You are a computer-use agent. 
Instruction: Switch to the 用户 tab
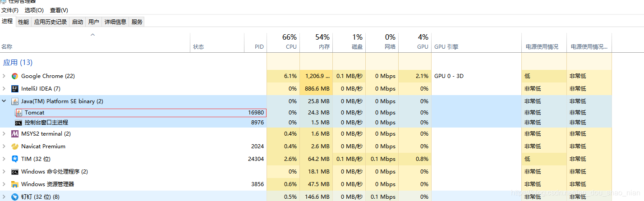[x=94, y=22]
